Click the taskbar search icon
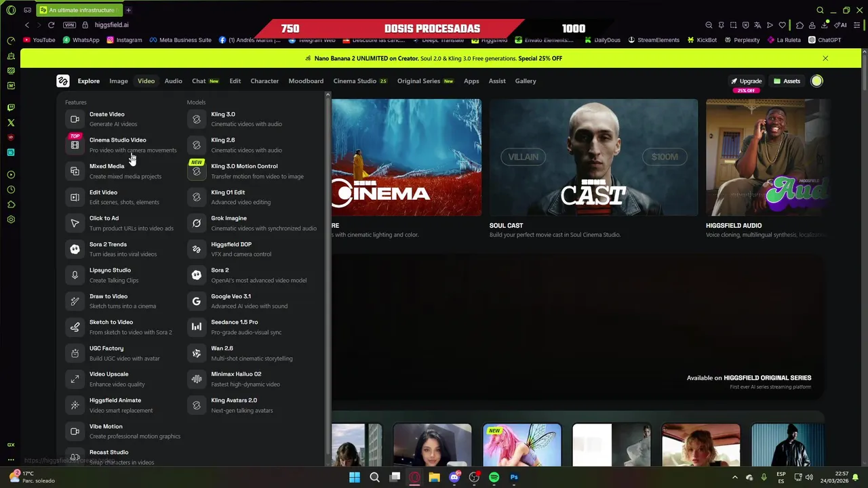 (374, 477)
